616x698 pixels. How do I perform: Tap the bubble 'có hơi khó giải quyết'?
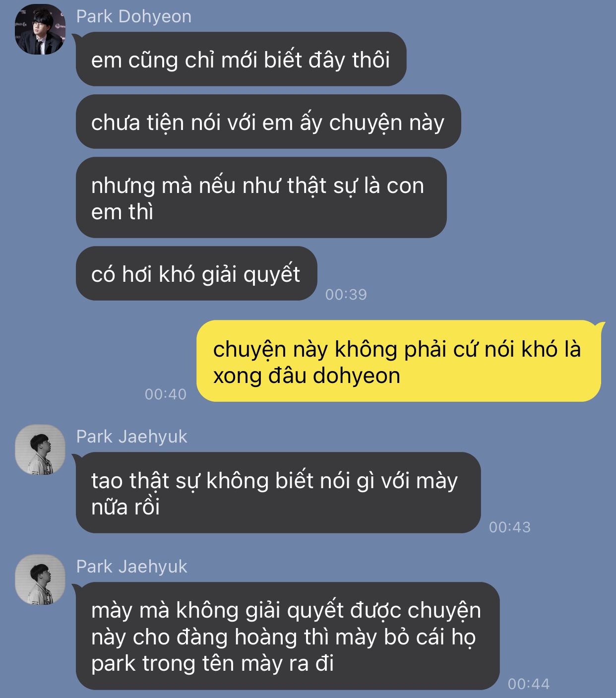coord(196,273)
